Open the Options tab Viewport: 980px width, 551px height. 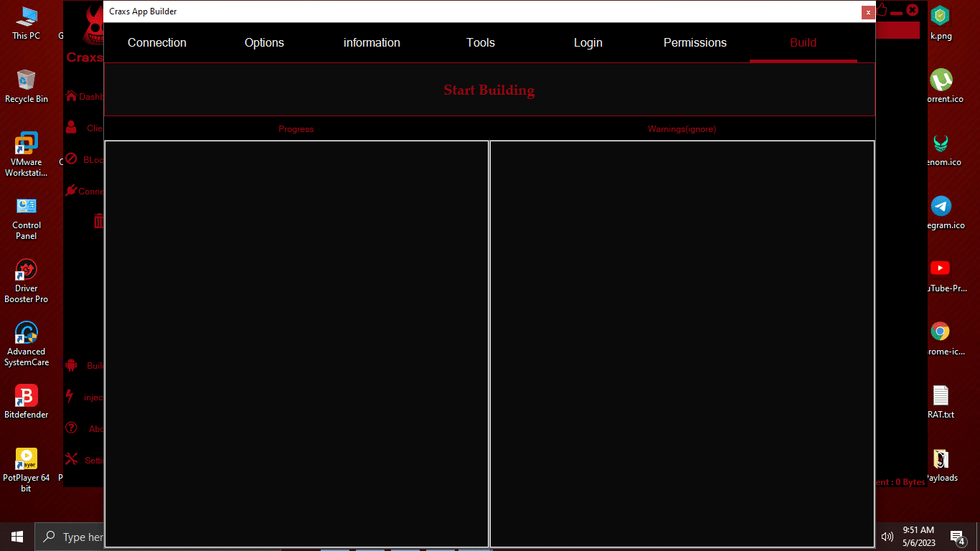pos(264,42)
